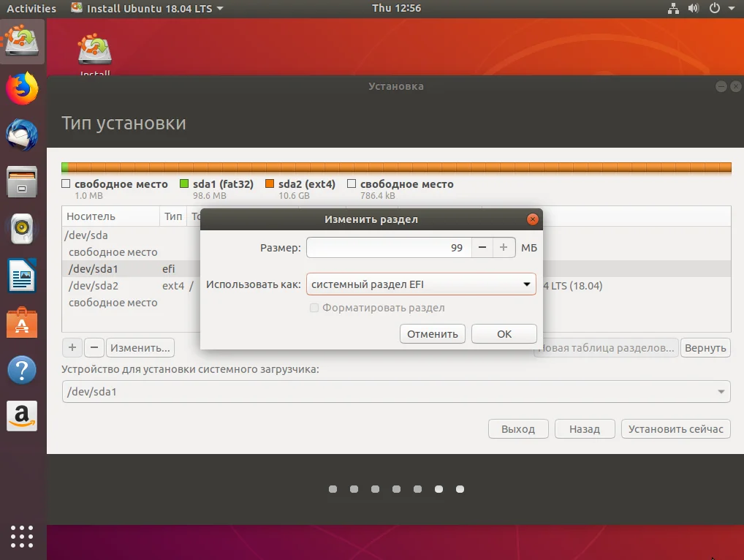This screenshot has width=744, height=560.
Task: Click the Выход button
Action: coord(518,429)
